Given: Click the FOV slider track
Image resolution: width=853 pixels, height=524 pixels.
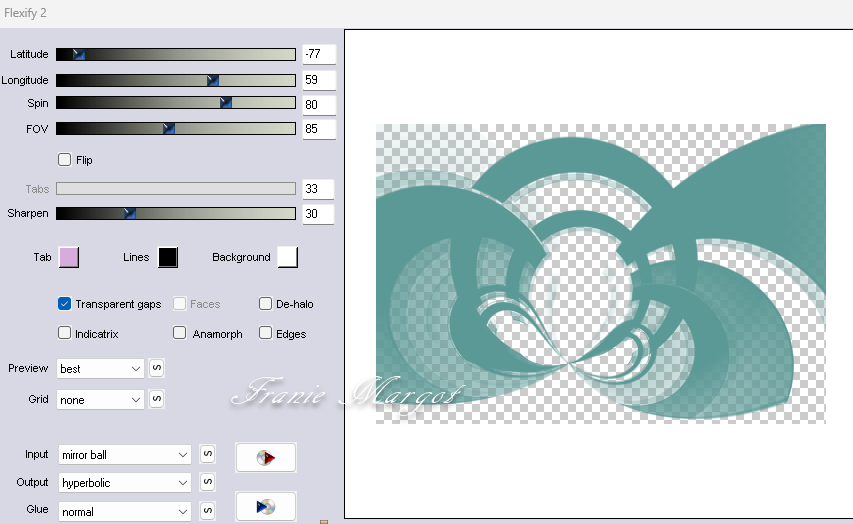Looking at the screenshot, I should click(176, 128).
